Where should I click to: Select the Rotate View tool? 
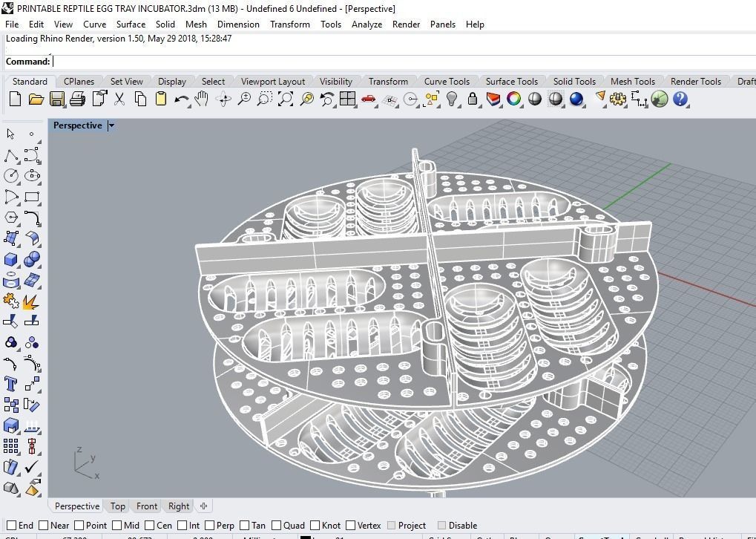click(x=223, y=99)
